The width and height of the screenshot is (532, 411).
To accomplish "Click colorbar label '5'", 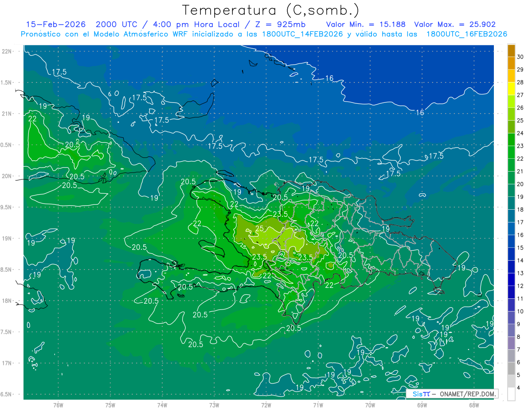I will coord(519,375).
